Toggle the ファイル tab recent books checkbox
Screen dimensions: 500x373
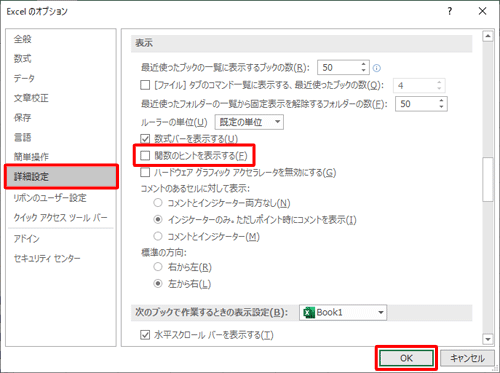point(145,85)
